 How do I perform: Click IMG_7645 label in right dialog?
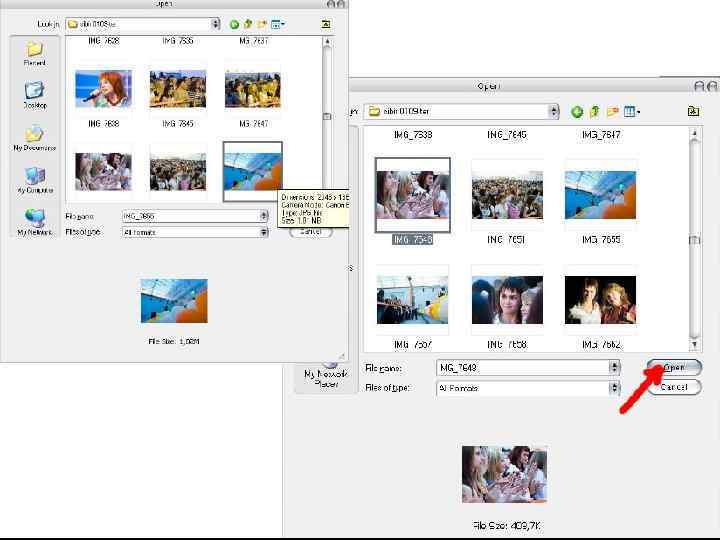tap(507, 135)
